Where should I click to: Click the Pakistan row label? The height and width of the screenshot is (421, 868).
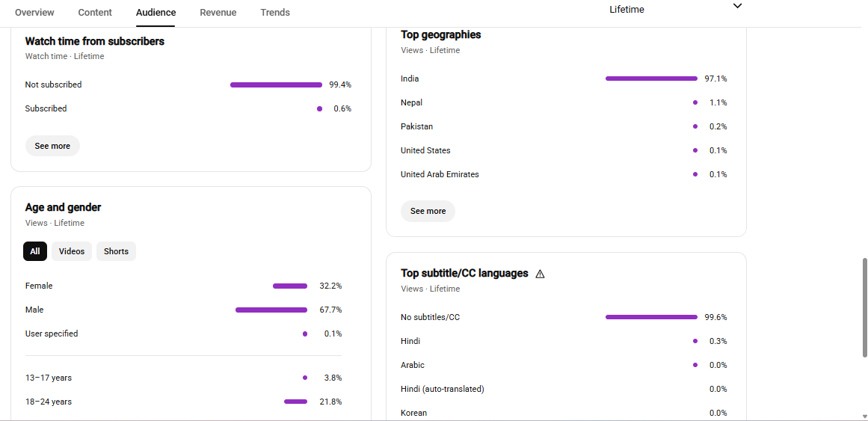coord(417,126)
